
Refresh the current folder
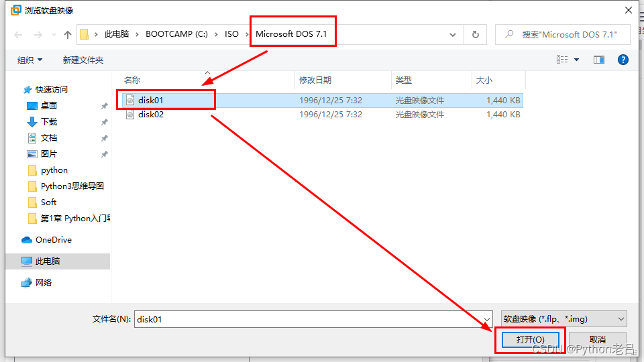click(x=475, y=34)
